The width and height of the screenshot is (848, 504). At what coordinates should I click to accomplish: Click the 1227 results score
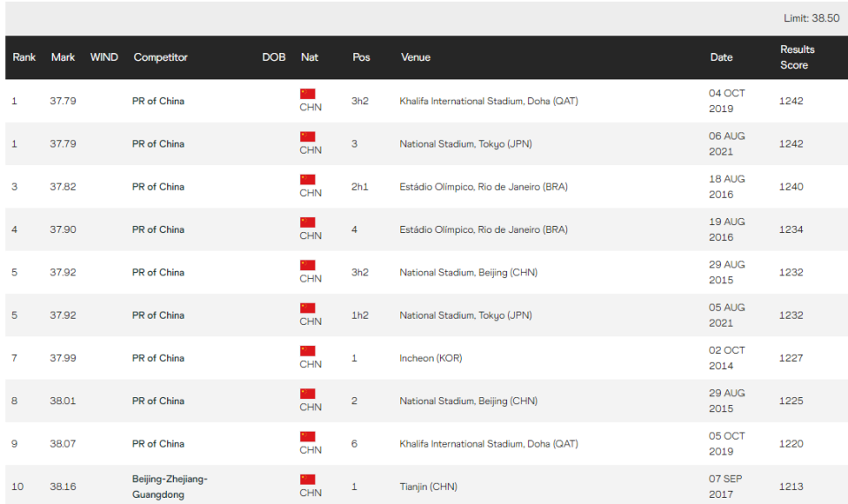point(791,358)
